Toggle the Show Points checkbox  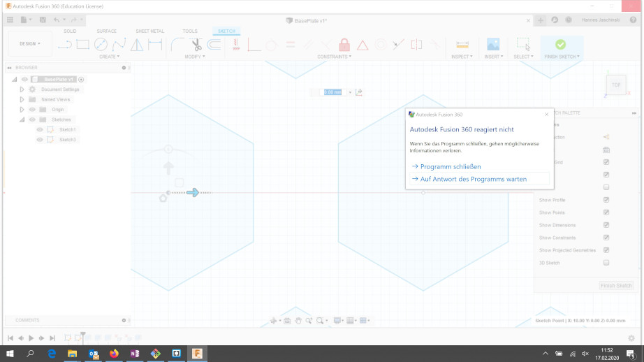click(606, 212)
